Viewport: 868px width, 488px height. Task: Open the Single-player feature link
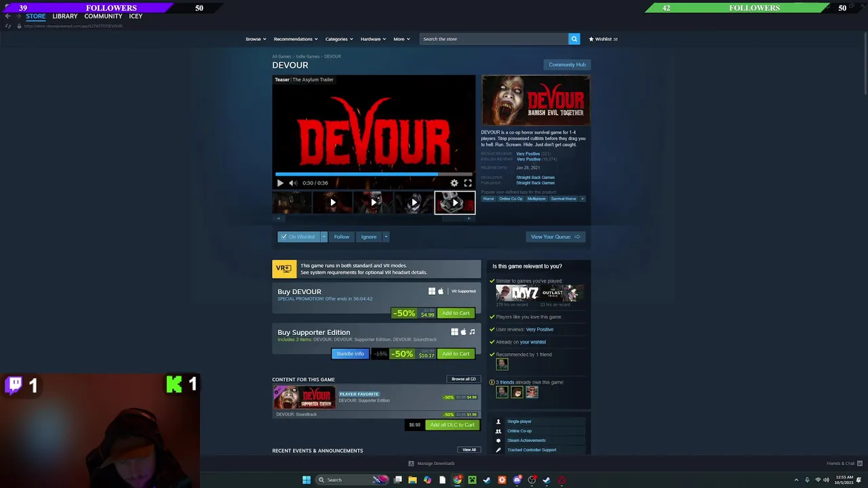pyautogui.click(x=519, y=422)
